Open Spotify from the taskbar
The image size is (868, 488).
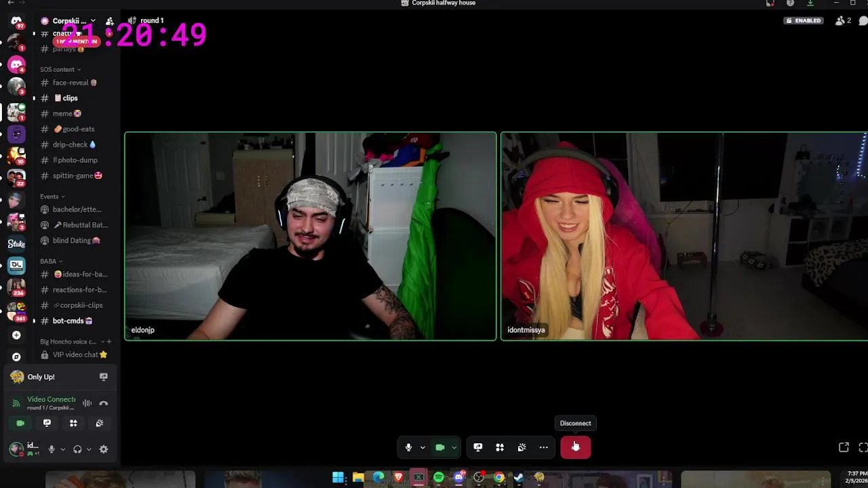pyautogui.click(x=439, y=477)
